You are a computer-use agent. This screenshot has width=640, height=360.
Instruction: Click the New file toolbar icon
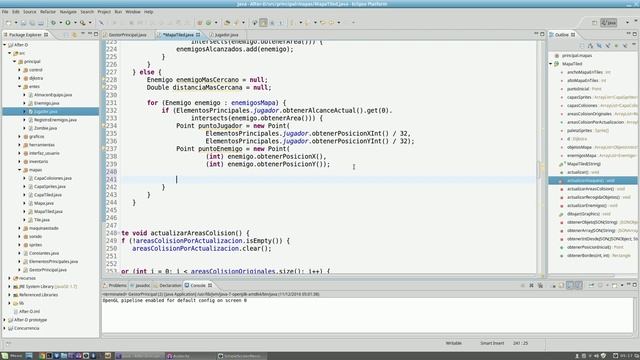pyautogui.click(x=8, y=23)
